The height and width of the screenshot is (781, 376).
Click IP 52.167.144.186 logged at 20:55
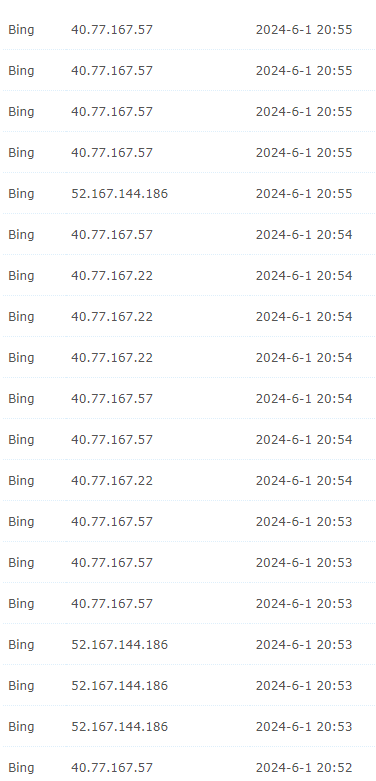(120, 194)
